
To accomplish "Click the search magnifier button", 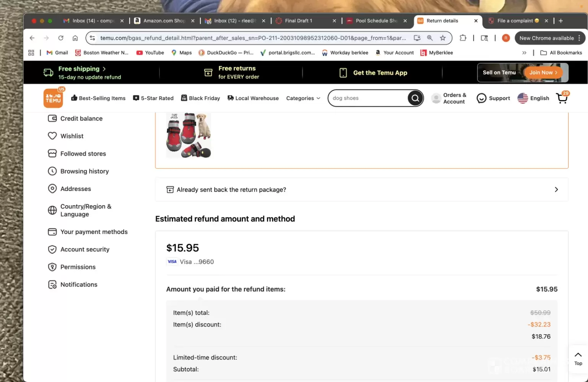I will [x=415, y=98].
